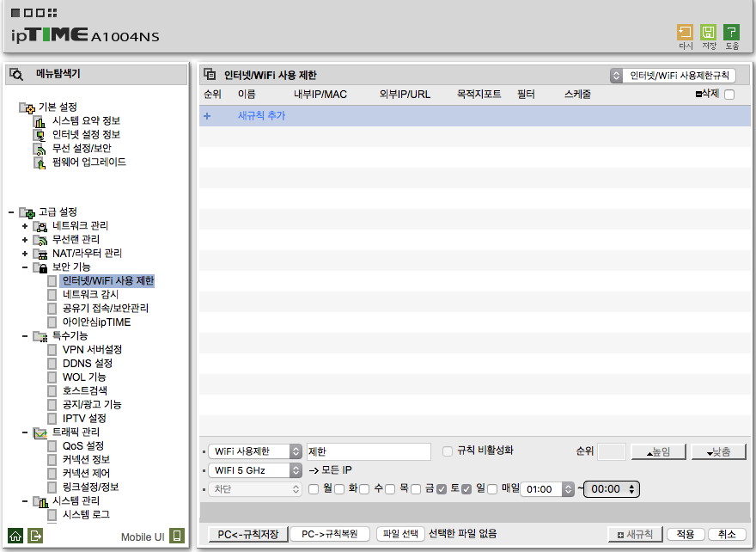Click the 낮춤 priority down button

(719, 452)
